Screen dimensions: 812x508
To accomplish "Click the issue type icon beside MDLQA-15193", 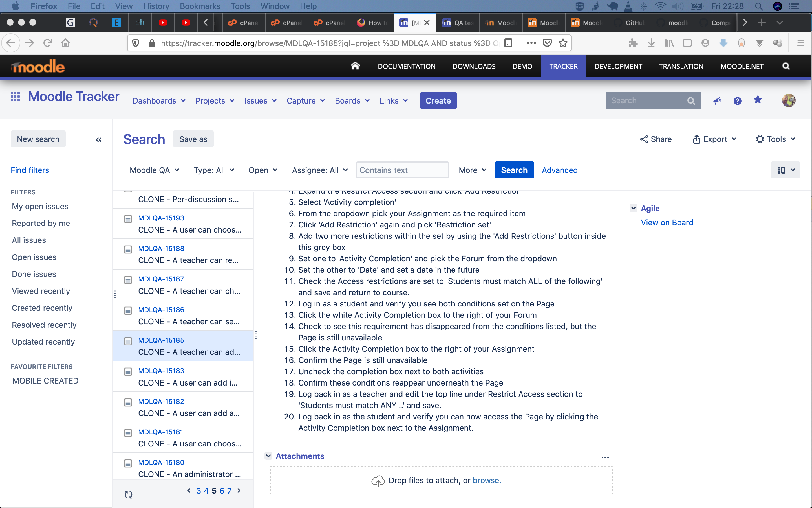I will click(128, 219).
